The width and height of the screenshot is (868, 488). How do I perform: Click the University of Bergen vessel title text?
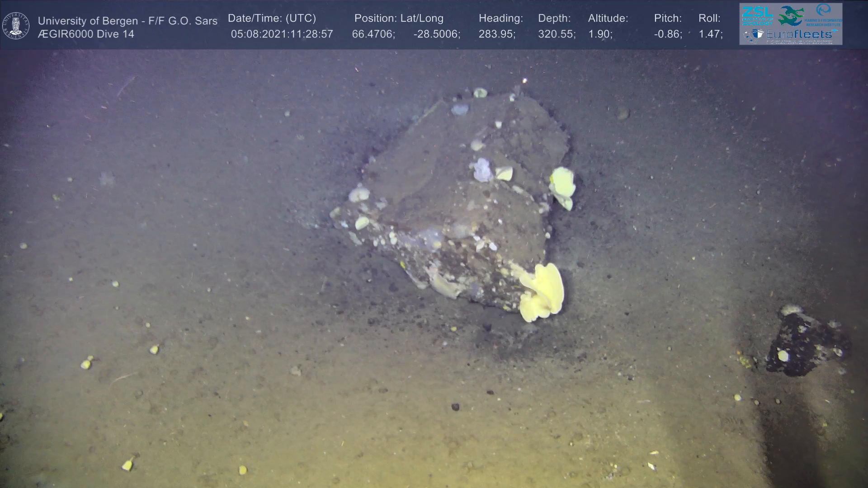coord(127,21)
